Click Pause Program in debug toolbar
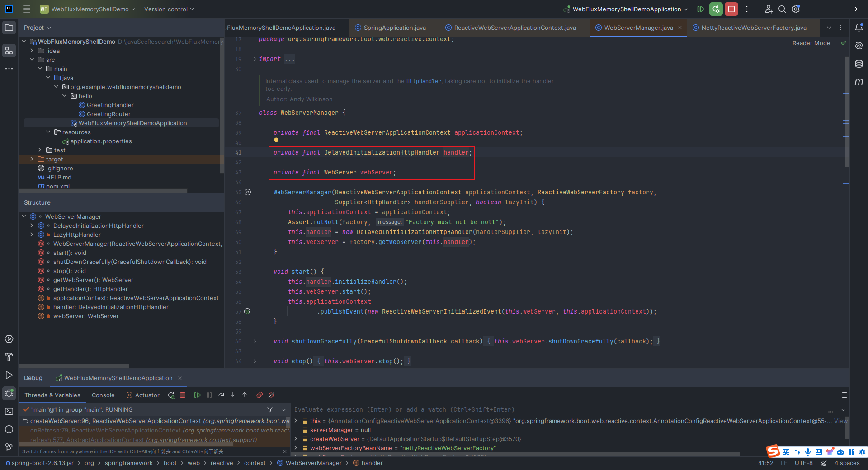Screen dimensions: 868x470 [209, 395]
